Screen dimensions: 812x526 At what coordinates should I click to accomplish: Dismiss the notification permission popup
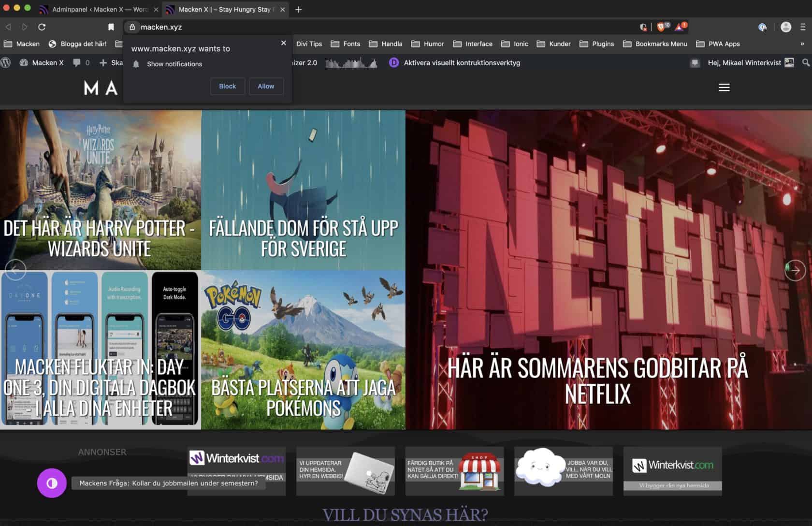(284, 43)
